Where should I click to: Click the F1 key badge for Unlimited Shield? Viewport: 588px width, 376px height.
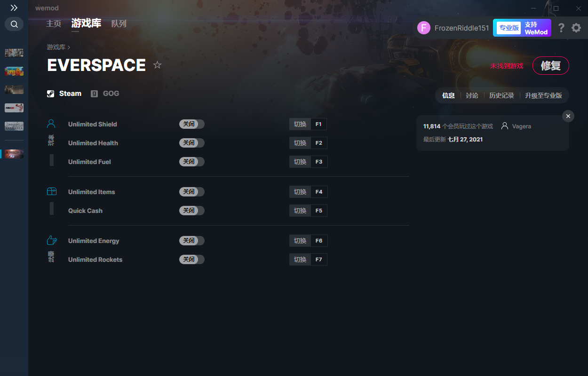[319, 124]
